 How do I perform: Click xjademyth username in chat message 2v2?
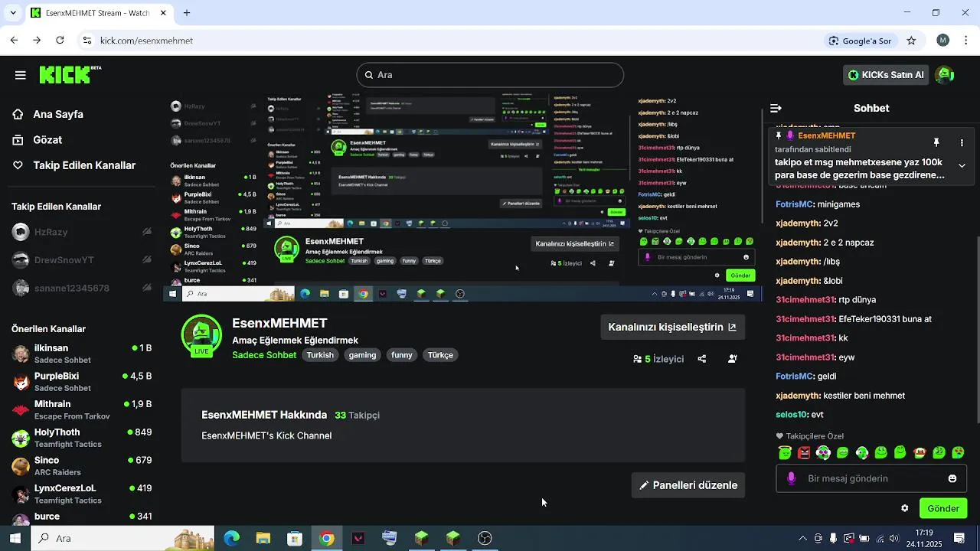click(x=798, y=223)
